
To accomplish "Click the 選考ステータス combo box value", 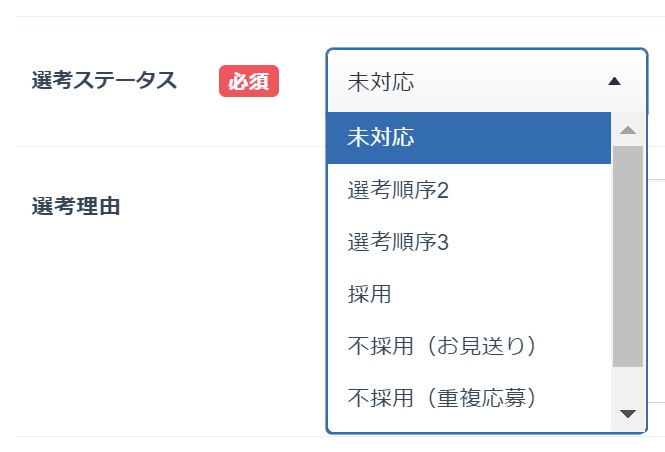I will coord(380,82).
